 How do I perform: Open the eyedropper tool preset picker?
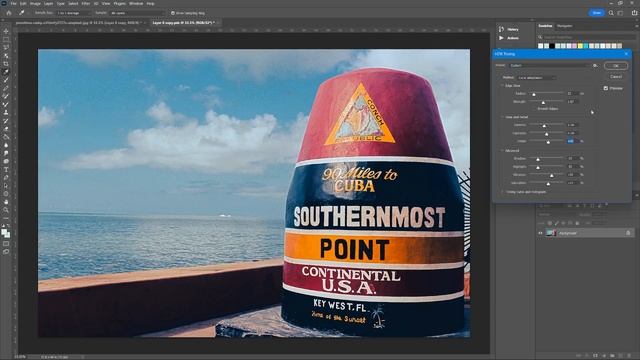22,13
